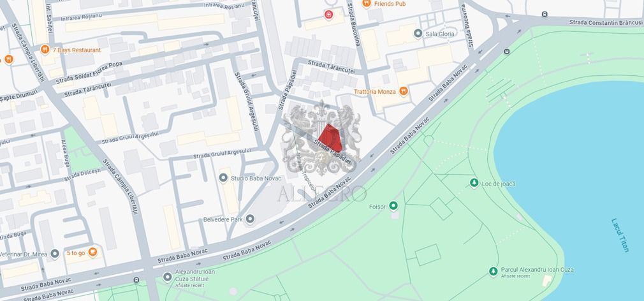Select the red highlighted property polygon
The width and height of the screenshot is (644, 301).
click(x=331, y=138)
